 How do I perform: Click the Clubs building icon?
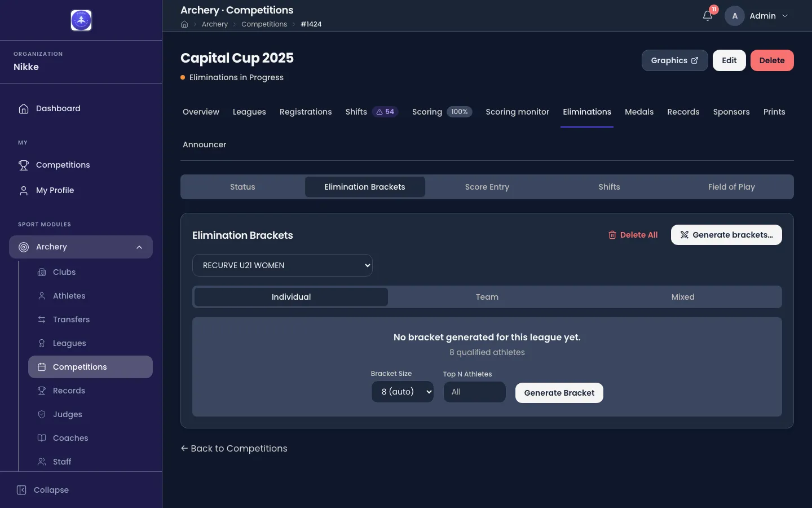[42, 272]
